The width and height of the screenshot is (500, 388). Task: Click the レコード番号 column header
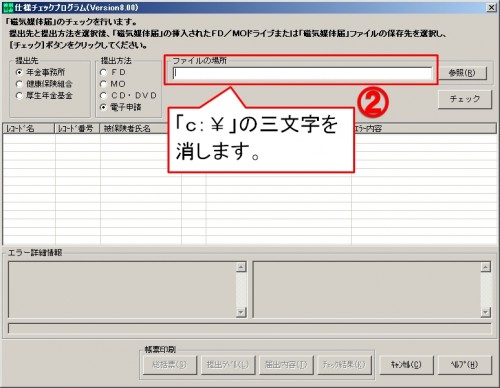(x=77, y=128)
